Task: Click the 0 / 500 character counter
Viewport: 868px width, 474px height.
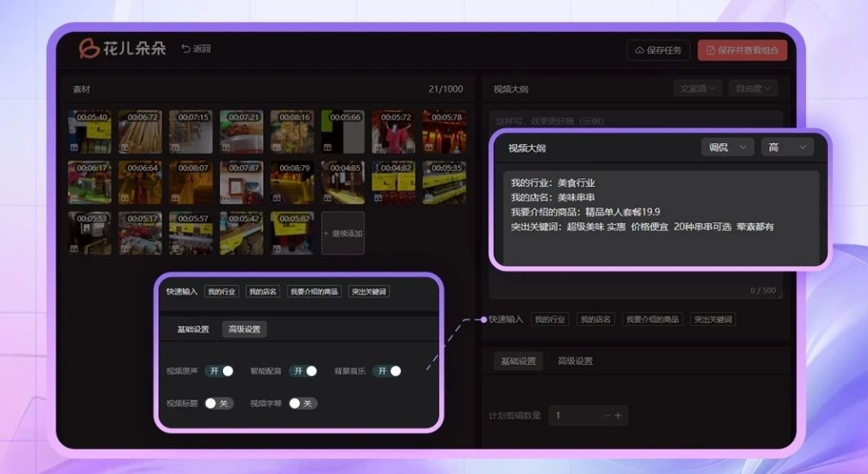Action: (763, 290)
